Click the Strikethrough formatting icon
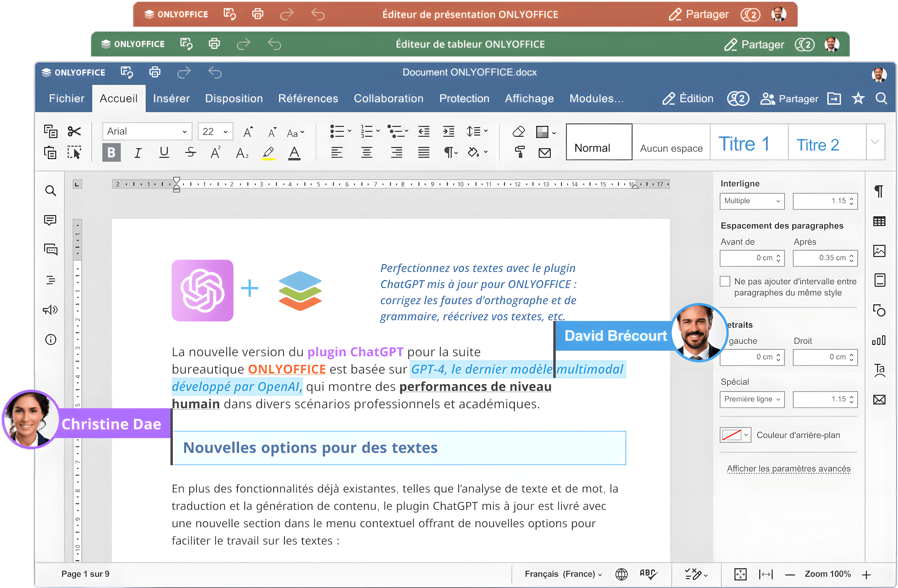 point(191,153)
